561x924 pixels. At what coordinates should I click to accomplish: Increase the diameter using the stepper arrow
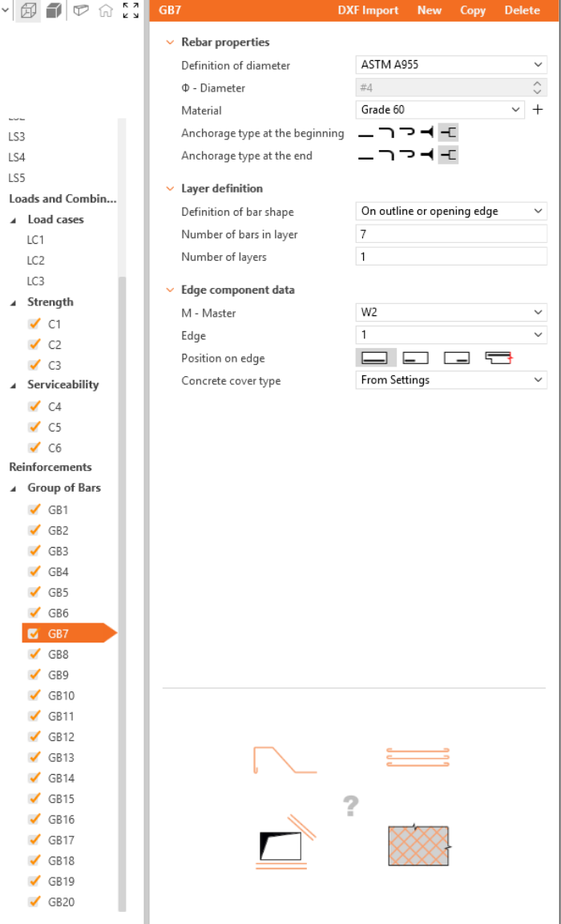(537, 83)
